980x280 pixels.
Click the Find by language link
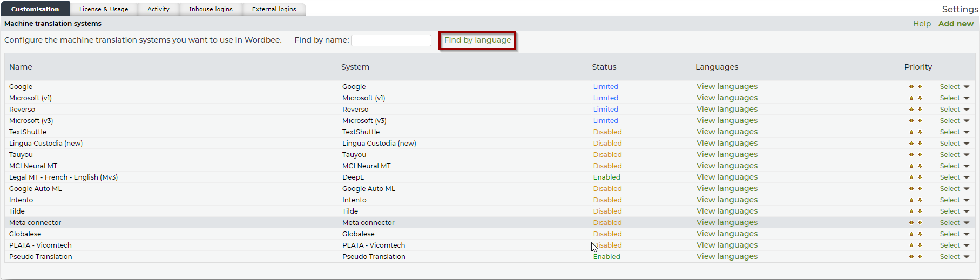point(477,40)
